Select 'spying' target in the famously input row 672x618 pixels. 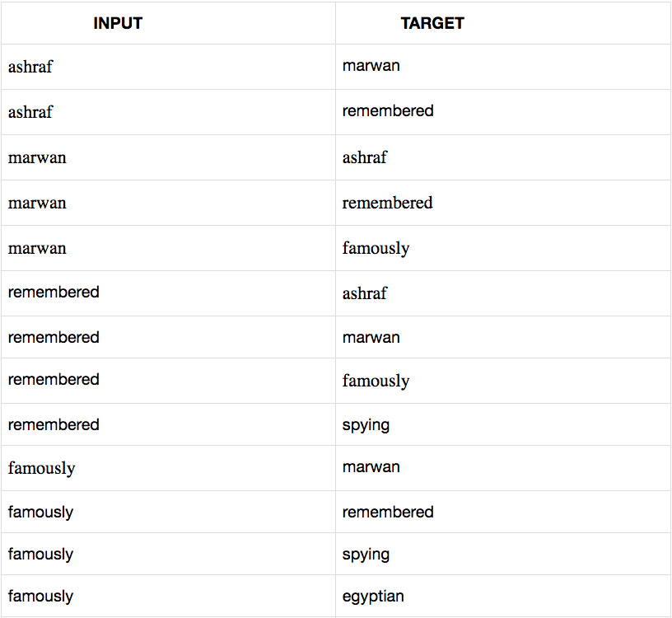[x=366, y=554]
